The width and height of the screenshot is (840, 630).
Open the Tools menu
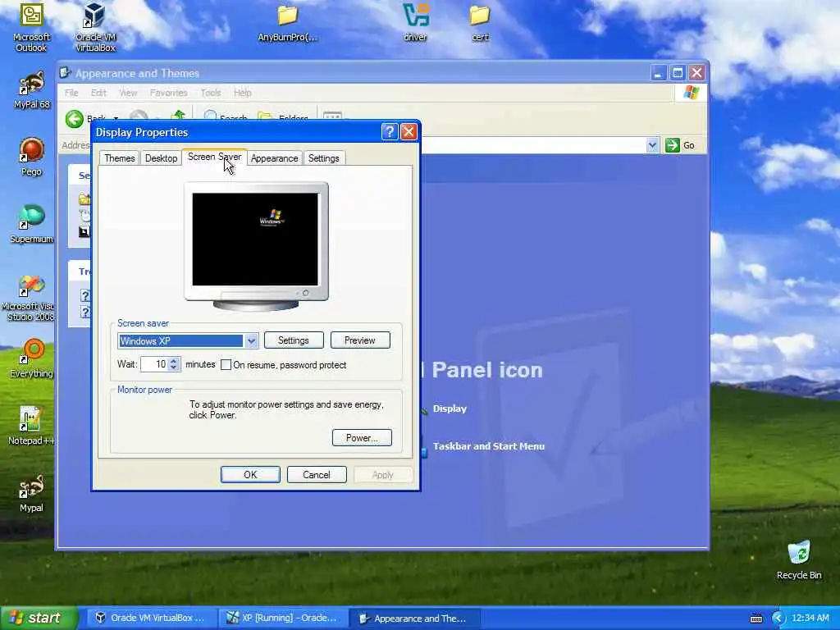pyautogui.click(x=211, y=93)
